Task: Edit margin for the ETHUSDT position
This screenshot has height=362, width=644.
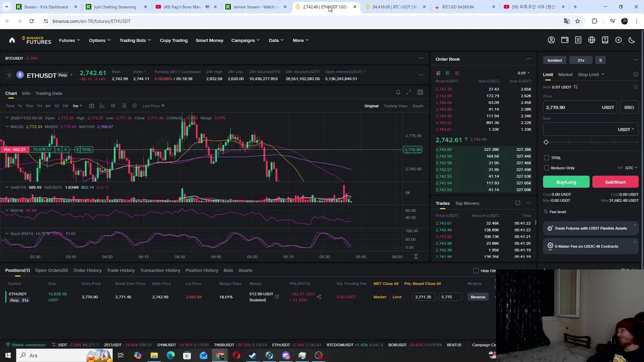Action: [276, 297]
